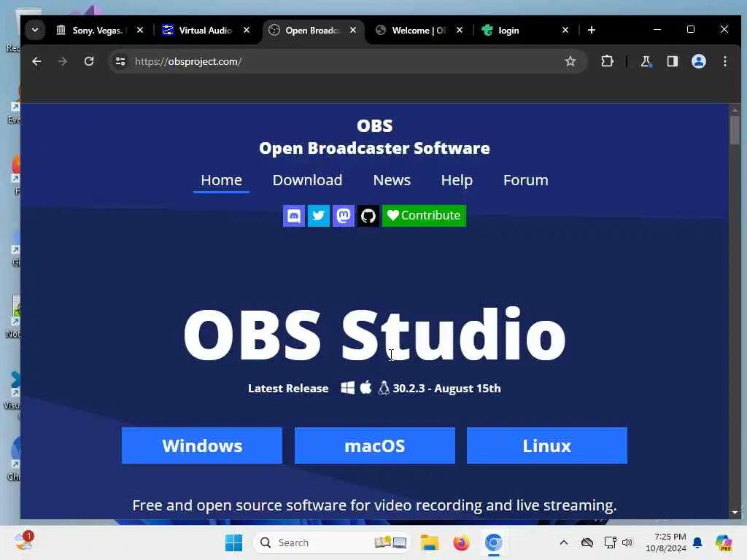The height and width of the screenshot is (560, 747).
Task: Show hidden system tray icons
Action: tap(564, 542)
